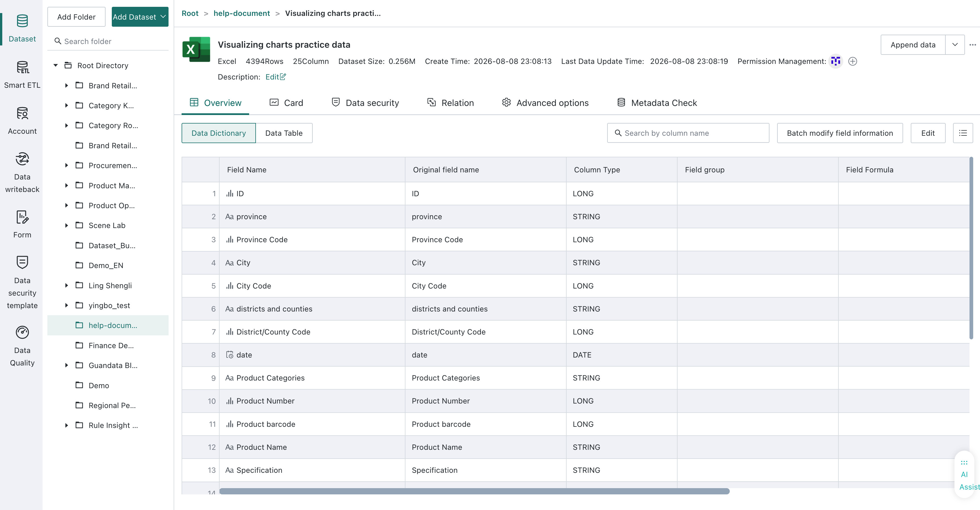
Task: Open the Form module
Action: [x=22, y=225]
